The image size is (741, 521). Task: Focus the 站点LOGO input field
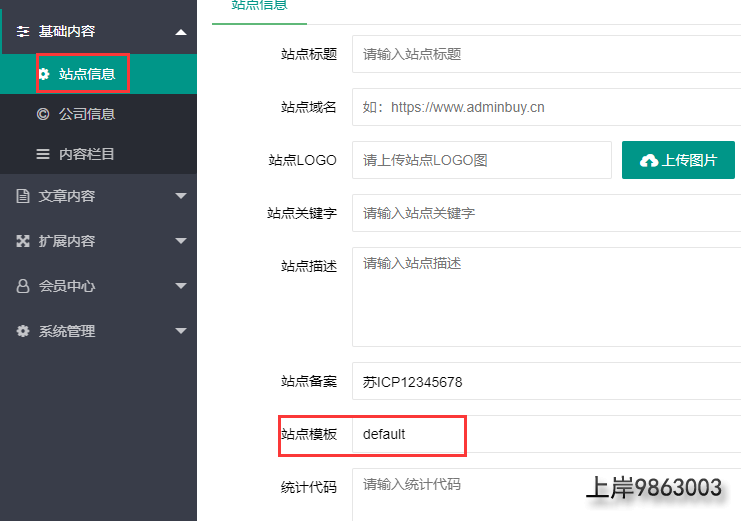click(x=482, y=160)
